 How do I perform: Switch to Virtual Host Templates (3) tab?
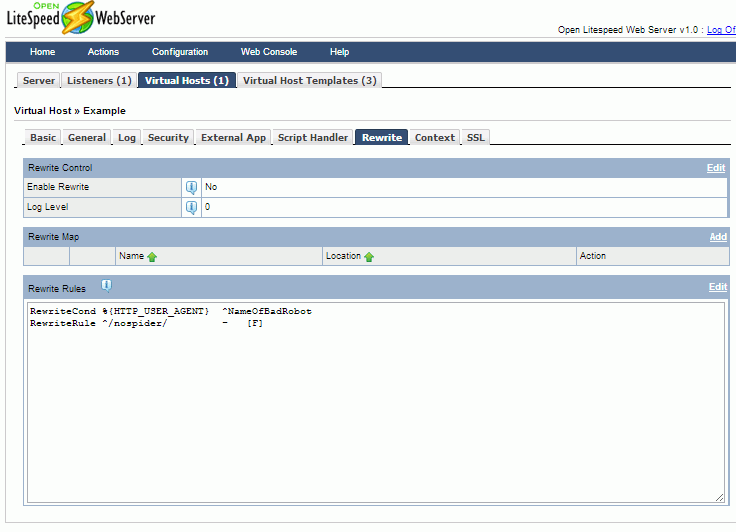coord(309,81)
